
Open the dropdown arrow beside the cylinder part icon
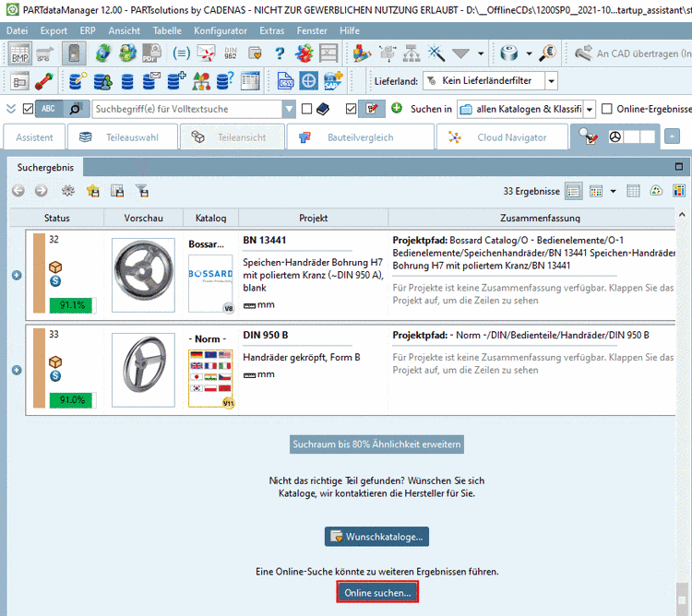tap(529, 53)
